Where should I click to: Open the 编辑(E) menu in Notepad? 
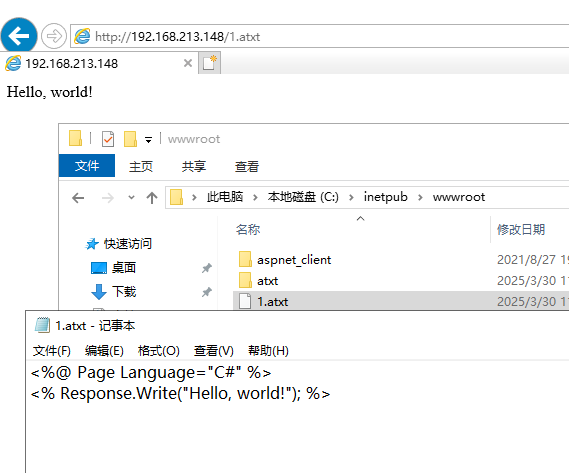[x=104, y=351]
